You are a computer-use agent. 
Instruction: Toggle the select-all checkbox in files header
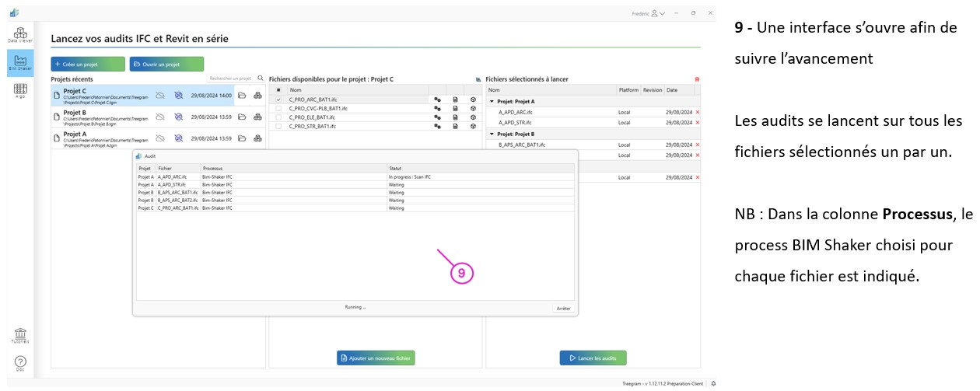(x=278, y=90)
